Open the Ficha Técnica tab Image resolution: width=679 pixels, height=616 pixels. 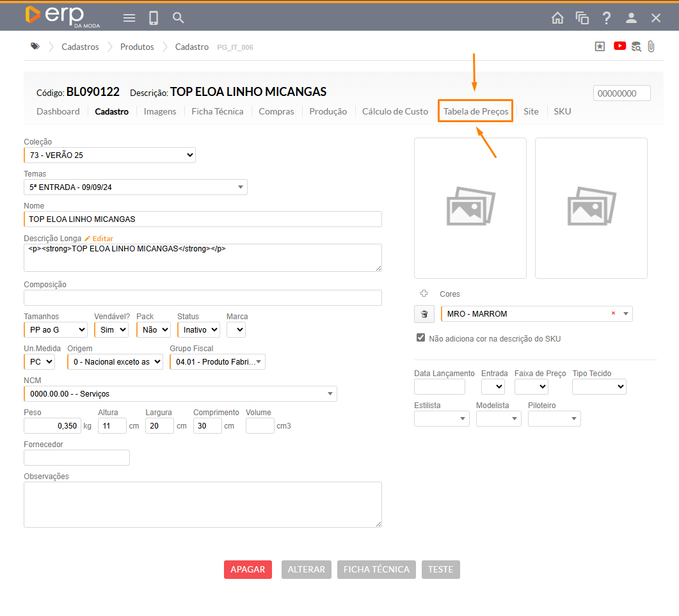pyautogui.click(x=218, y=111)
